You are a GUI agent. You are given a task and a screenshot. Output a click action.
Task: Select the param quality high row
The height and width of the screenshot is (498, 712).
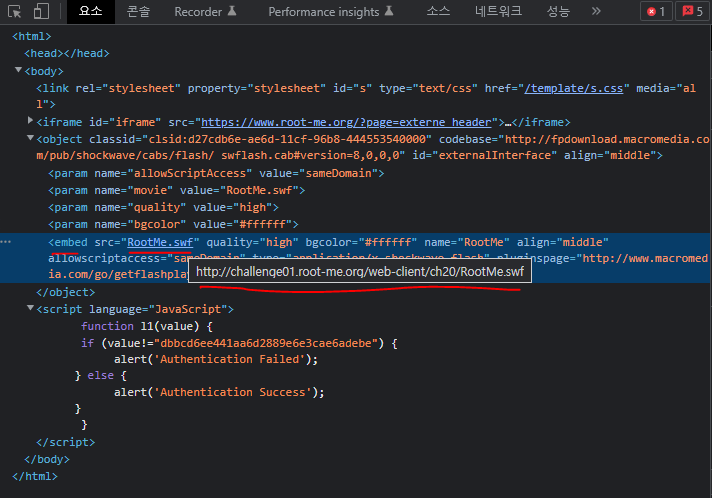pyautogui.click(x=163, y=207)
